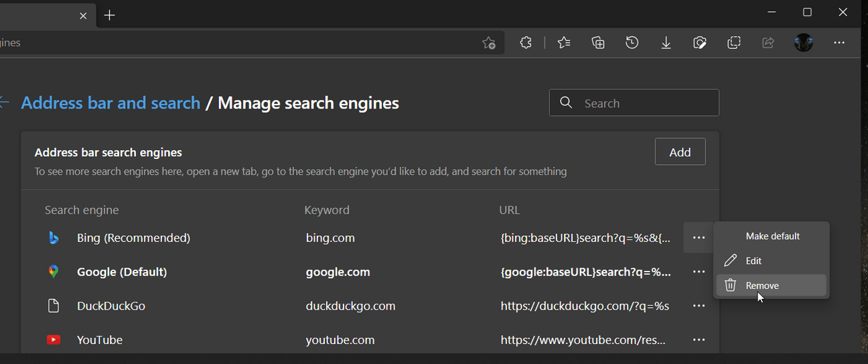Image resolution: width=868 pixels, height=364 pixels.
Task: Select the DuckDuckGo engine name
Action: (x=111, y=306)
